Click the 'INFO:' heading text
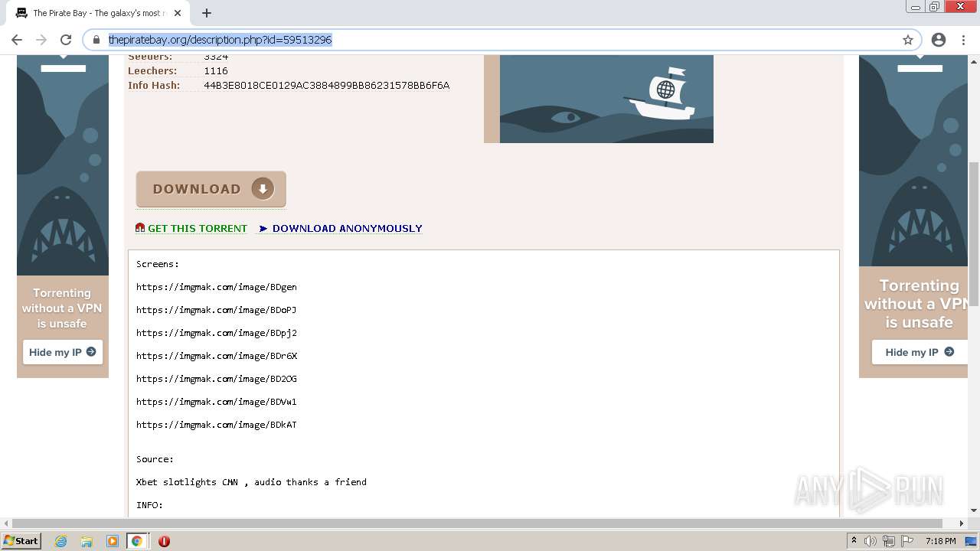This screenshot has height=551, width=980. 149,505
